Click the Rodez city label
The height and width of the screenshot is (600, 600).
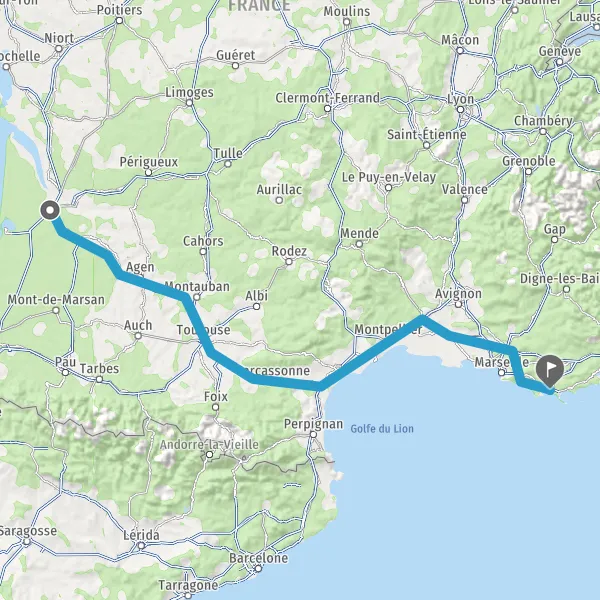coord(289,251)
